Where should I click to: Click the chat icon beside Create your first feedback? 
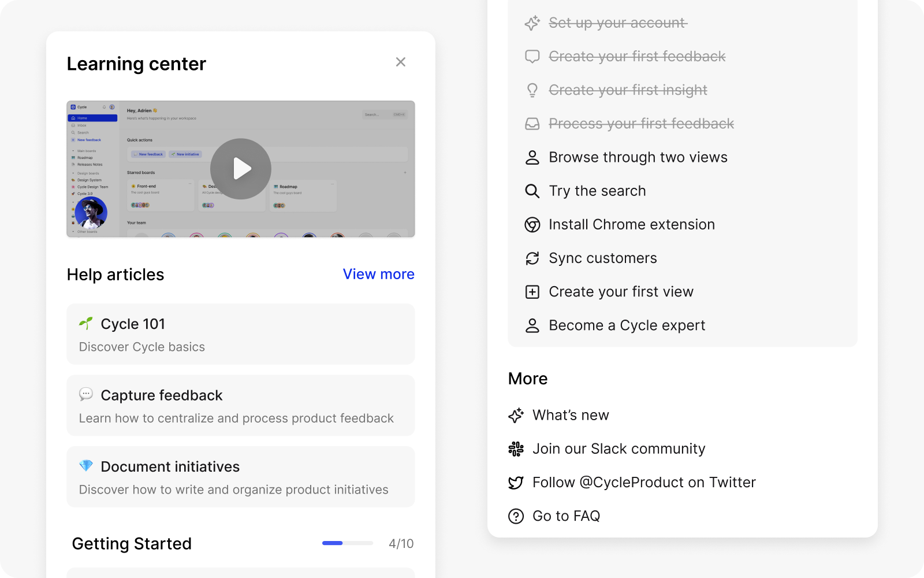pyautogui.click(x=532, y=57)
